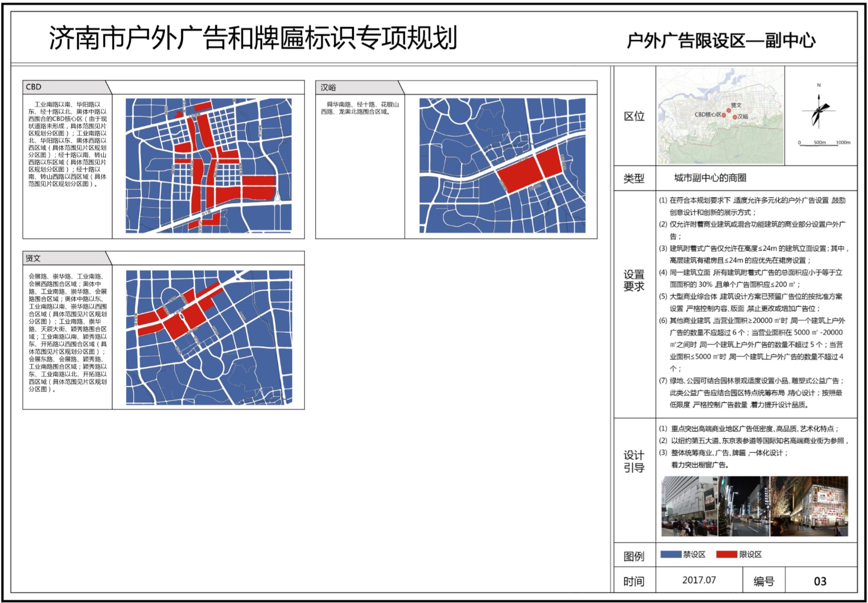Open the CBD zoning map
Viewport: 868px width, 603px height.
click(x=208, y=165)
